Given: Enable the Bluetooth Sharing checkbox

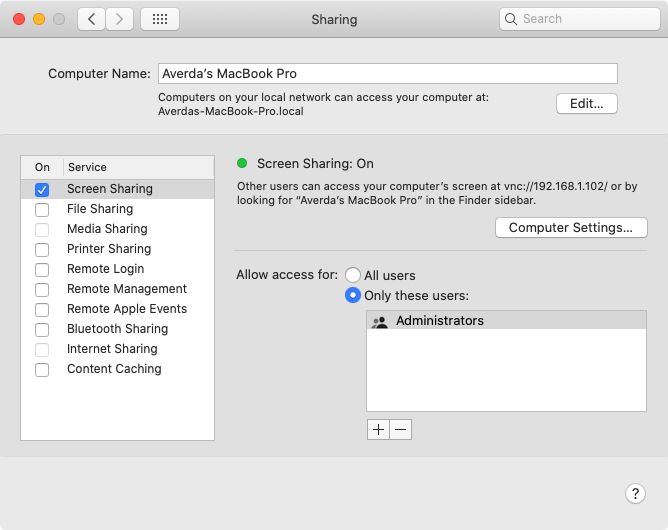Looking at the screenshot, I should 42,330.
